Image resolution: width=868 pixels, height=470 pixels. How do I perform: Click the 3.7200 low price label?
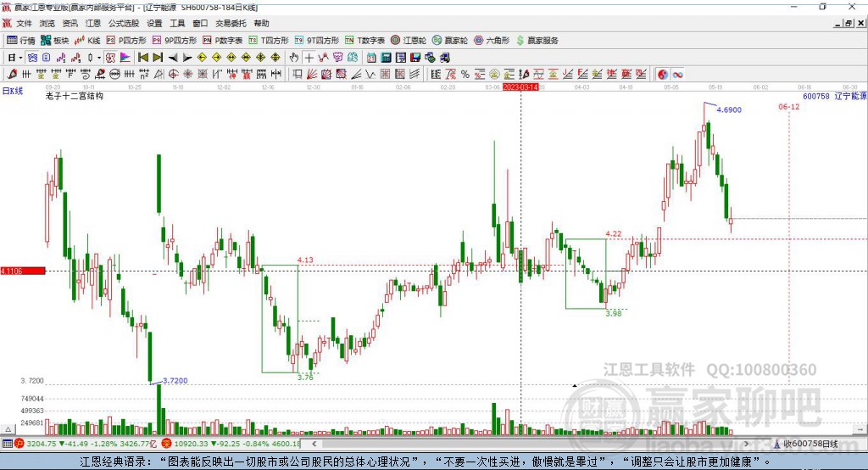click(175, 381)
